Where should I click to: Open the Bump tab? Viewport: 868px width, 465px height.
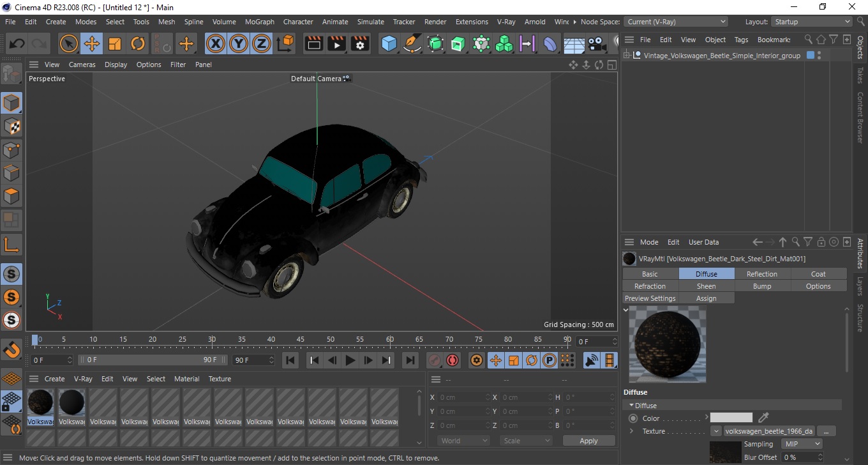(762, 286)
